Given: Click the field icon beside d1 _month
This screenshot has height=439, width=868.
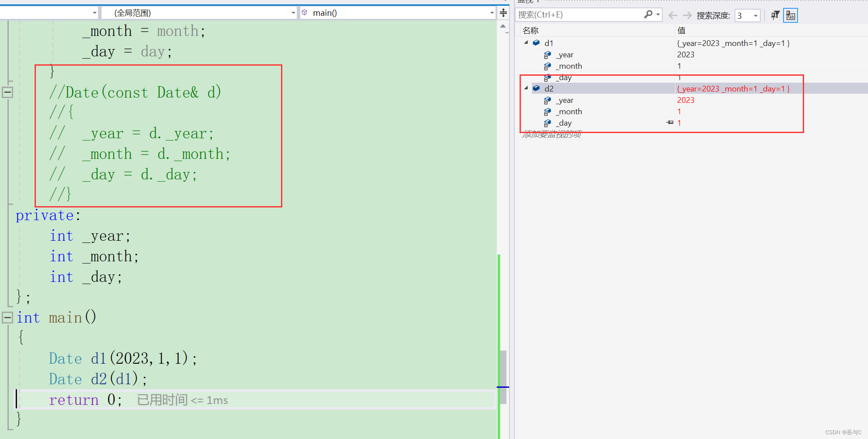Looking at the screenshot, I should click(x=547, y=66).
